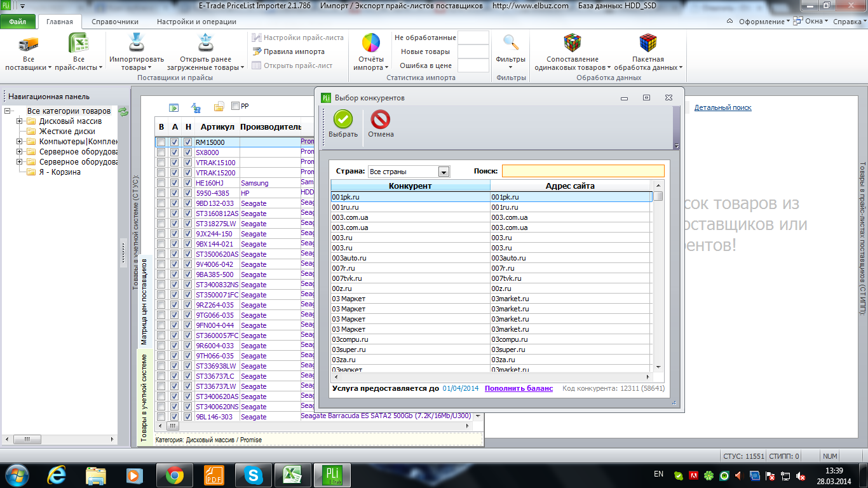Click the Фильтры magnifier icon

point(511,43)
